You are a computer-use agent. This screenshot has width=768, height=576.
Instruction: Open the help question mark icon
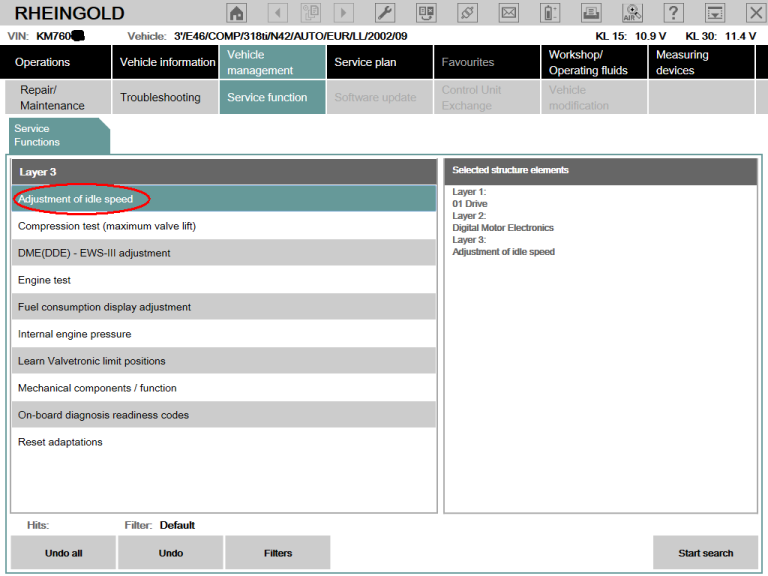click(673, 13)
